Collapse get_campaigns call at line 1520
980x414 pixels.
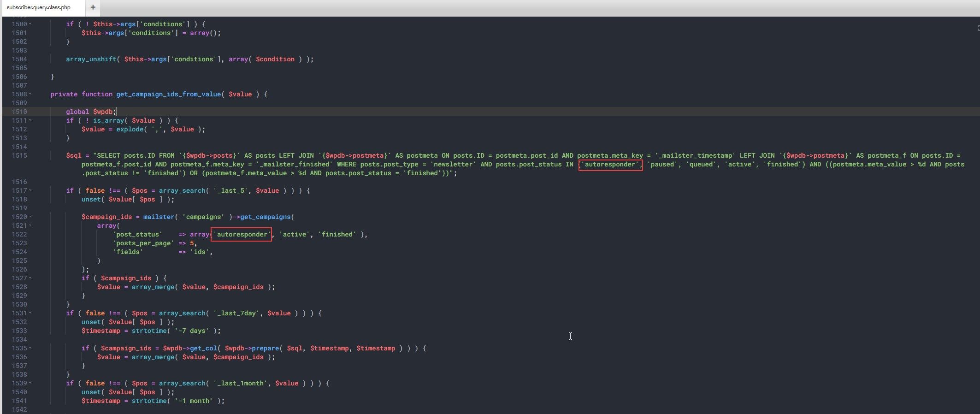point(30,217)
